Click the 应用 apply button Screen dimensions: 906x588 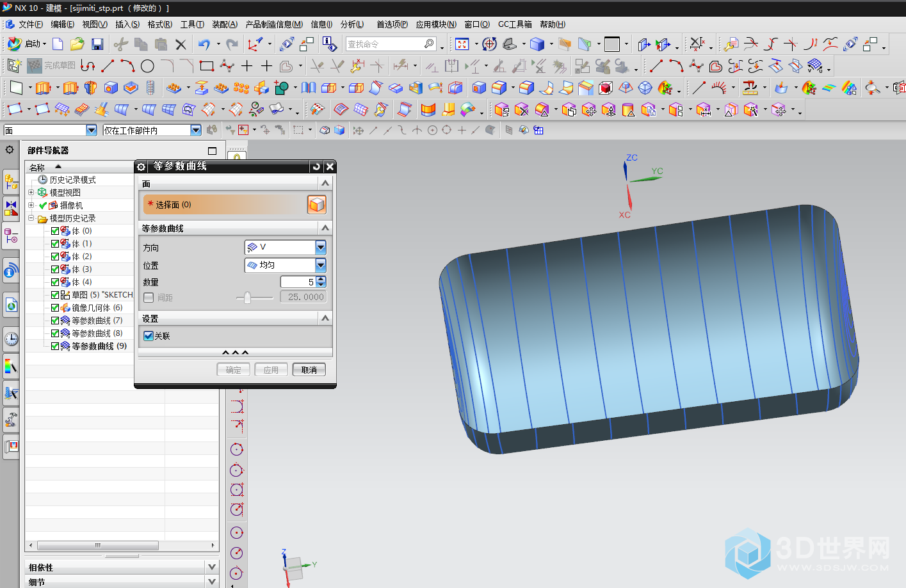point(271,370)
